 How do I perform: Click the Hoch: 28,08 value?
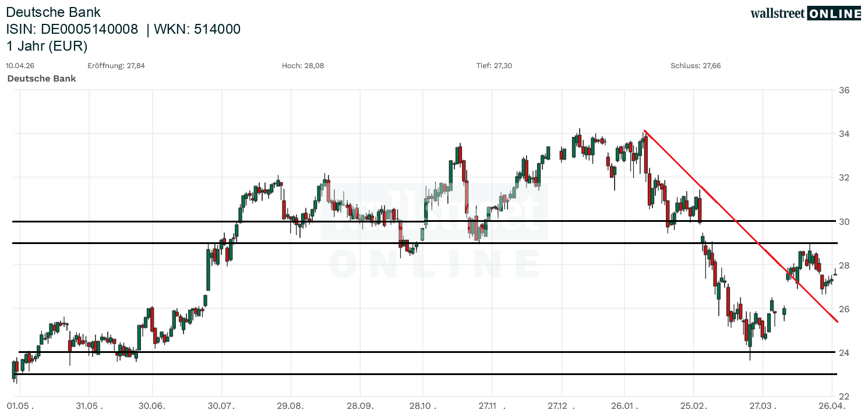click(x=303, y=66)
